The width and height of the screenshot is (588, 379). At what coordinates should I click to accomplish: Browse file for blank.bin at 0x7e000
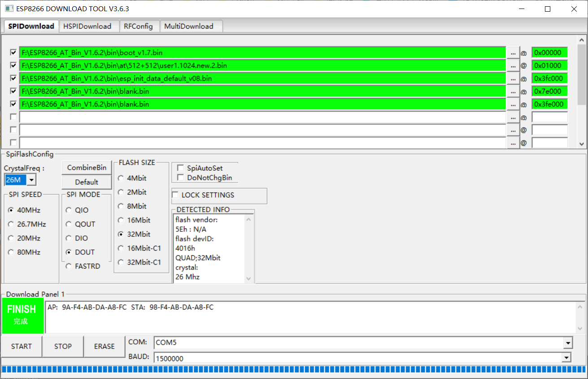coord(513,91)
